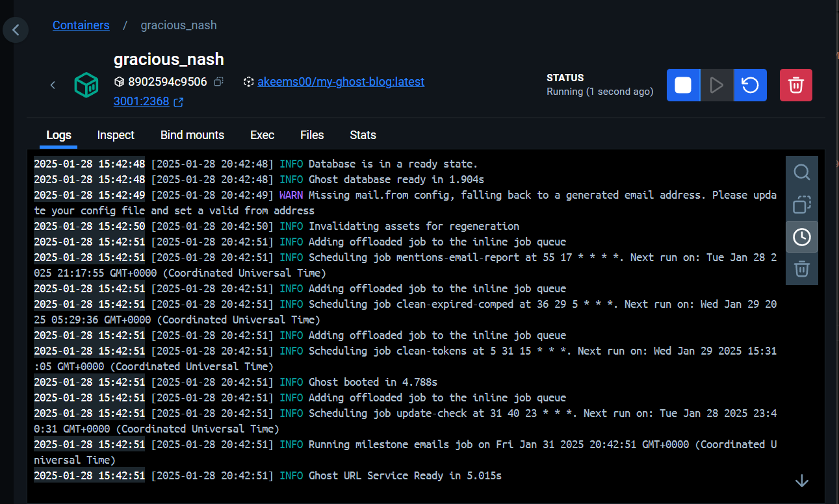Click 'Scheduling job update-check' log line
Screen dimensions: 839x504
point(405,421)
